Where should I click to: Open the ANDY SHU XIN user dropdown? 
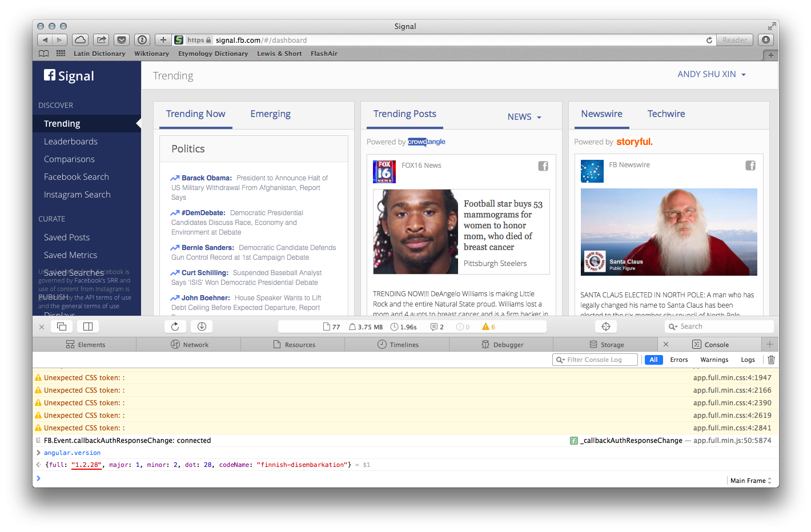712,74
